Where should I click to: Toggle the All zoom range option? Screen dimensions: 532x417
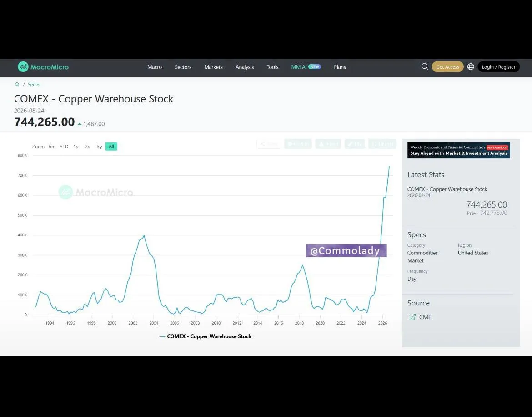111,147
